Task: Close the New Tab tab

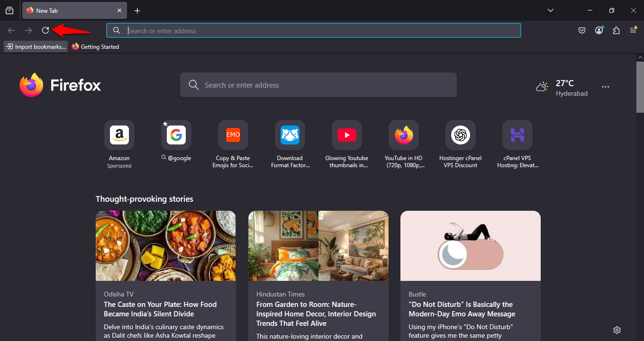Action: pos(119,10)
